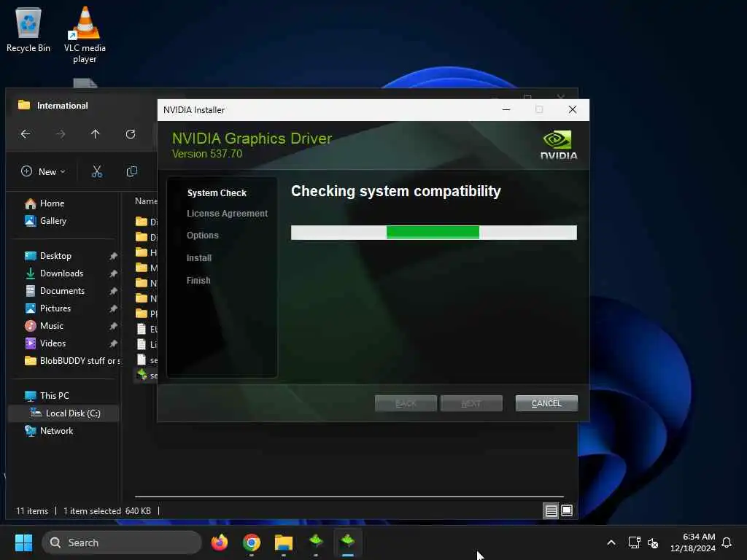Open network status in system tray
747x560 pixels.
[634, 542]
